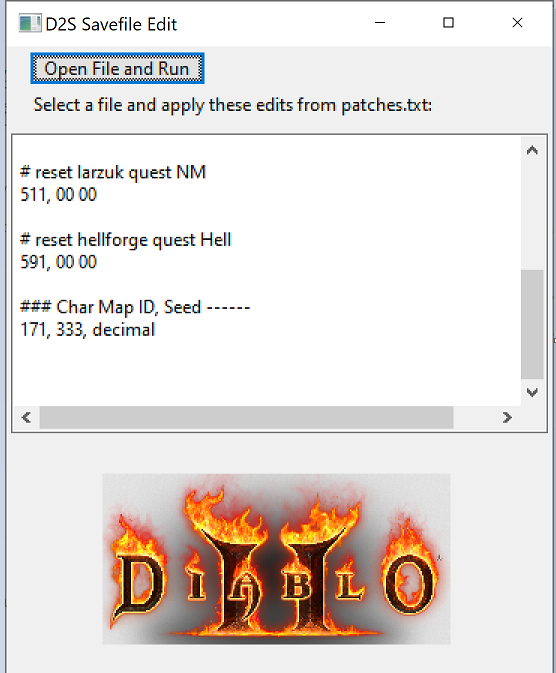Viewport: 556px width, 673px height.
Task: Click the '511, 00 00' patch line
Action: 59,195
